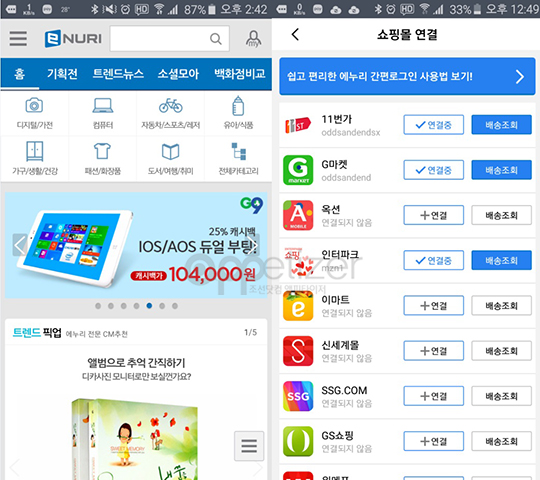Viewport: 540px width, 480px height.
Task: Expand the 간편로그인 사용법 banner arrow
Action: pyautogui.click(x=520, y=76)
